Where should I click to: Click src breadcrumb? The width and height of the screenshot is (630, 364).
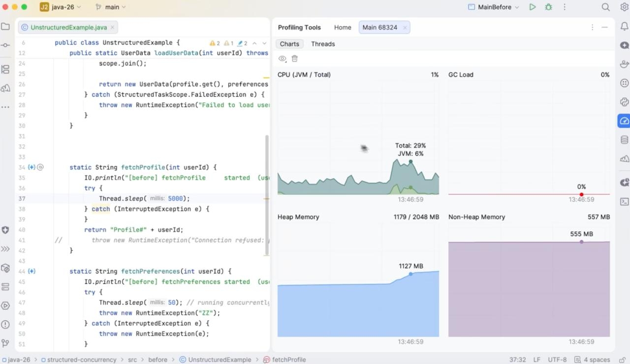coord(132,360)
